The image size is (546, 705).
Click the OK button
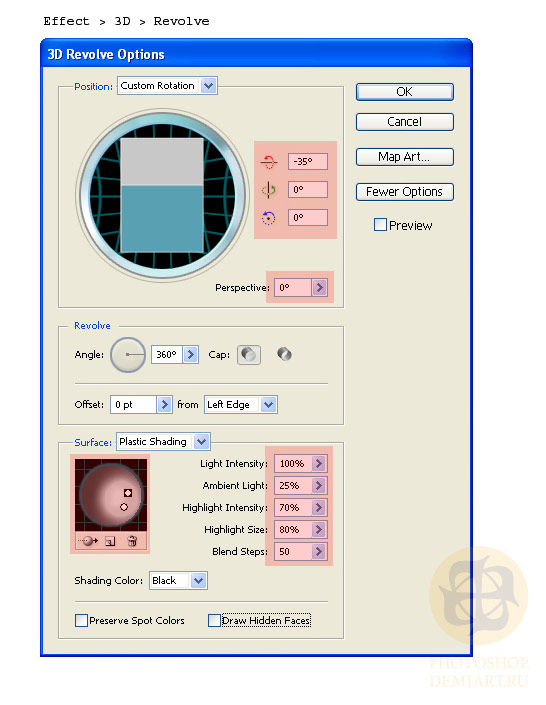405,92
